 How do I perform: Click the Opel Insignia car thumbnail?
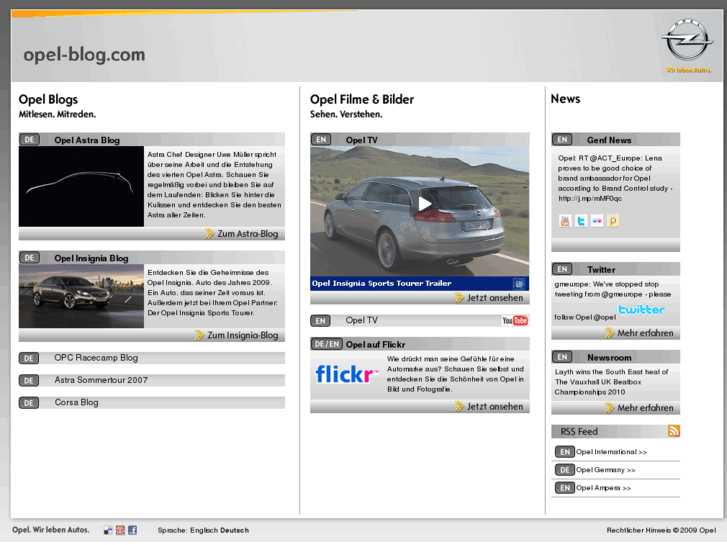tap(81, 297)
